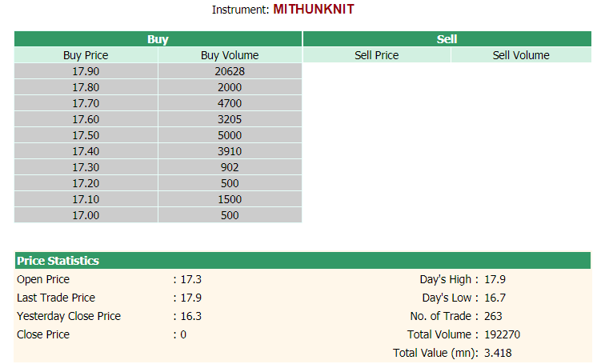
Task: Click the Total Volume value 192270
Action: tap(503, 334)
